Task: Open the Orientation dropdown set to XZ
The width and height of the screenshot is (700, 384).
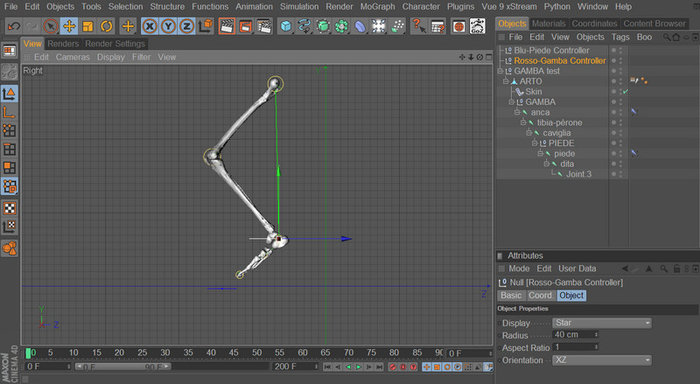Action: coord(601,360)
